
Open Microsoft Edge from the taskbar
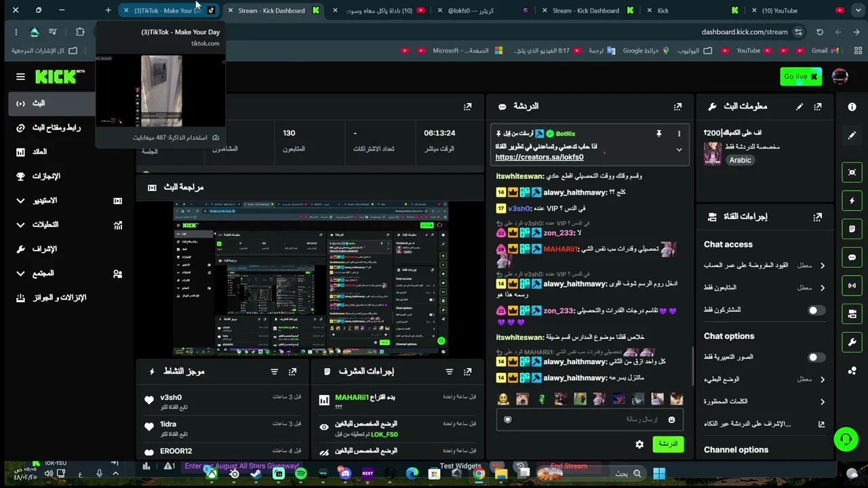(x=412, y=474)
